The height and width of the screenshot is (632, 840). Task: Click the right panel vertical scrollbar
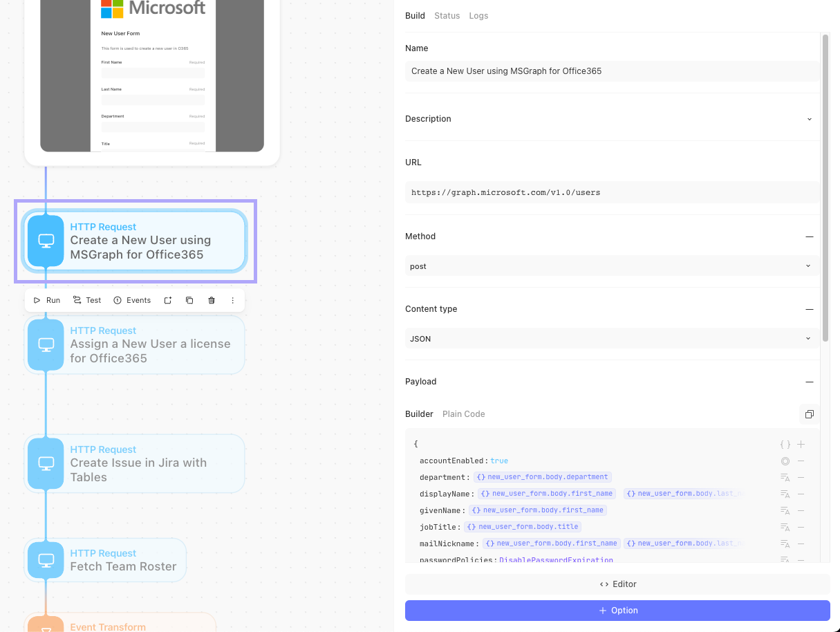pyautogui.click(x=825, y=187)
